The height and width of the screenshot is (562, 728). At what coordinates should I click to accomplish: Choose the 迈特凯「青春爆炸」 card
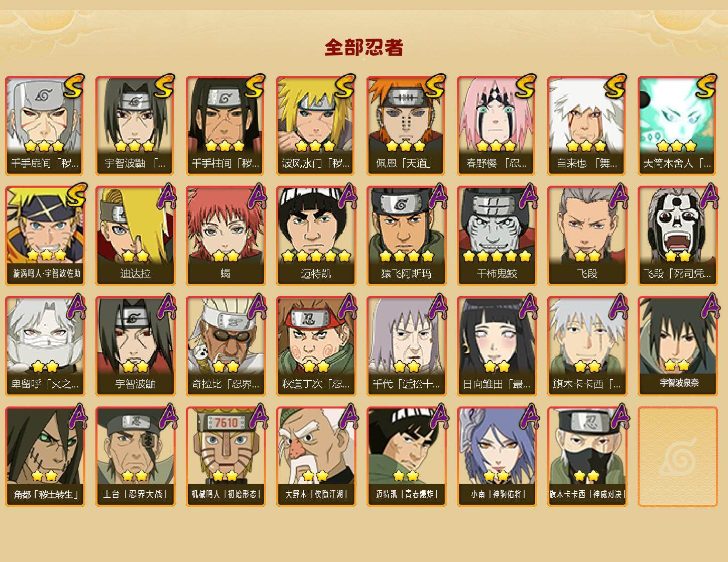(x=406, y=457)
